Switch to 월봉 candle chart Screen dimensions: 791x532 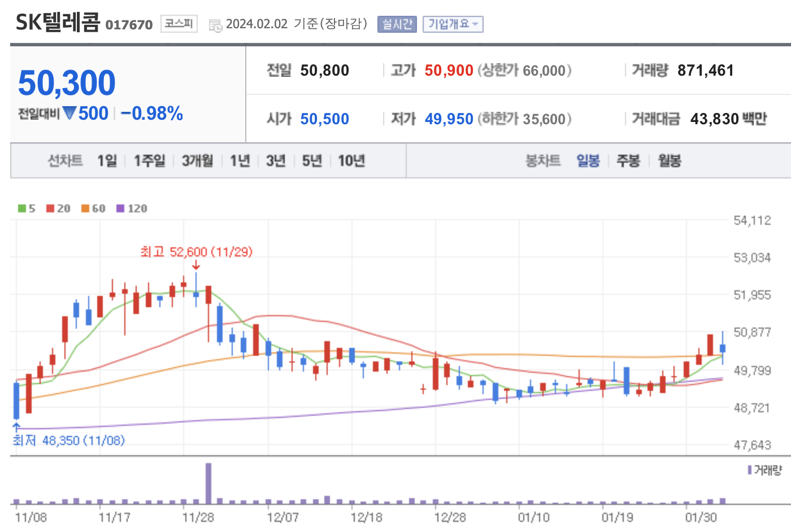point(670,161)
